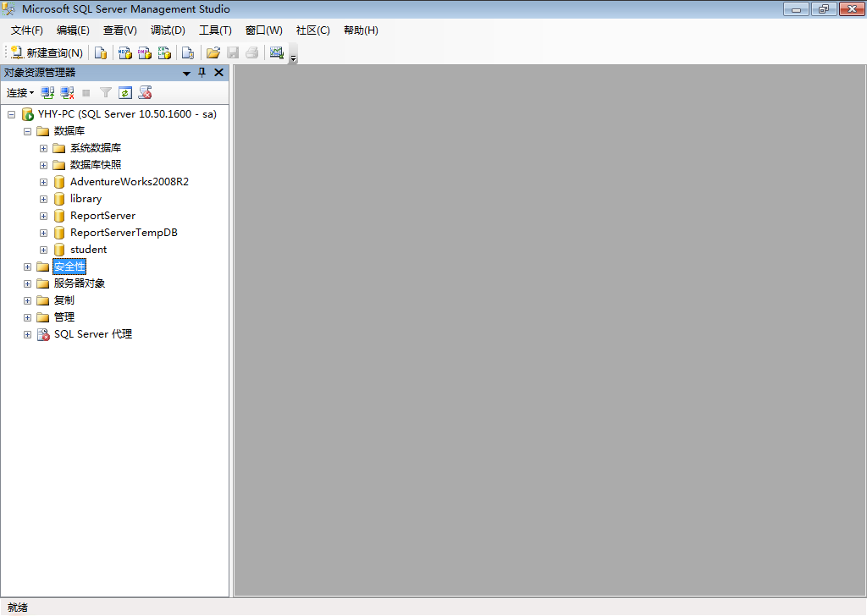Viewport: 867px width, 616px height.
Task: Click the 就绪 status bar text
Action: click(18, 608)
